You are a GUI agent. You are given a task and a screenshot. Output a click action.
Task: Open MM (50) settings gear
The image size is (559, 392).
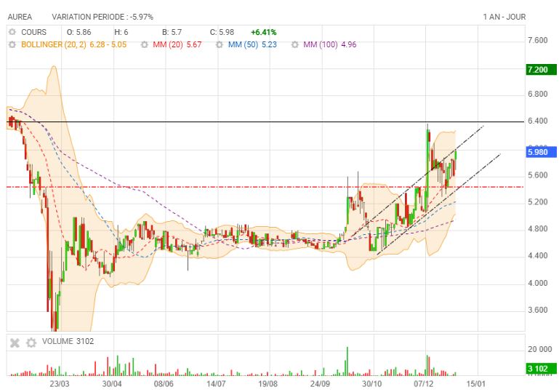click(x=220, y=44)
